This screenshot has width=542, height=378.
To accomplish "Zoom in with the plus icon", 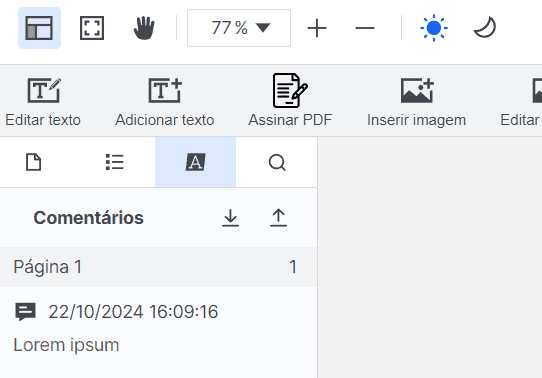I will [317, 28].
